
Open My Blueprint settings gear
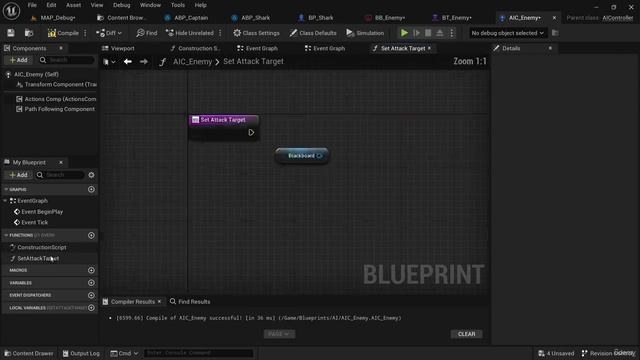click(91, 175)
